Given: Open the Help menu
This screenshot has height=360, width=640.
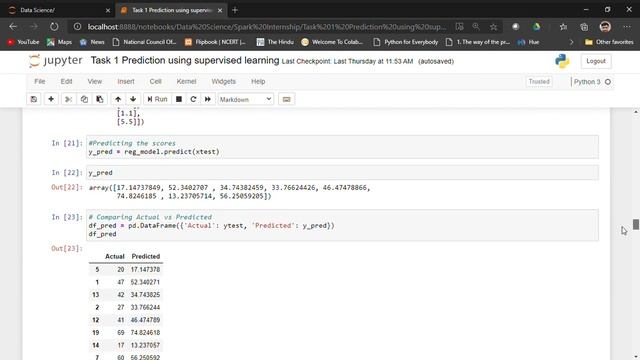Looking at the screenshot, I should [258, 82].
